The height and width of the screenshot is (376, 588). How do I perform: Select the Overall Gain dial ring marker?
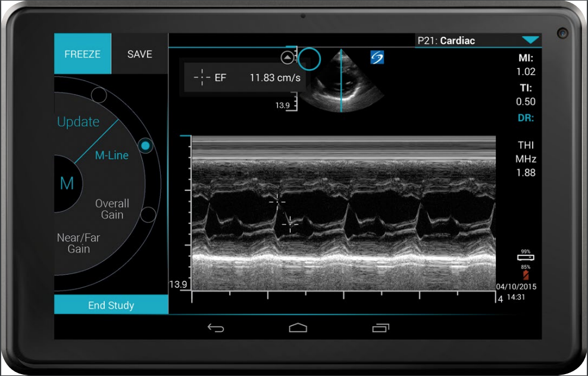click(x=148, y=214)
